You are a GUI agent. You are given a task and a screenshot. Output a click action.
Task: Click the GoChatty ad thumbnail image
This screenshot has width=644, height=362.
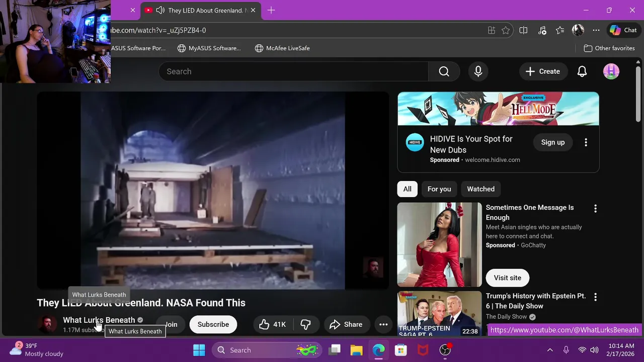(x=439, y=244)
